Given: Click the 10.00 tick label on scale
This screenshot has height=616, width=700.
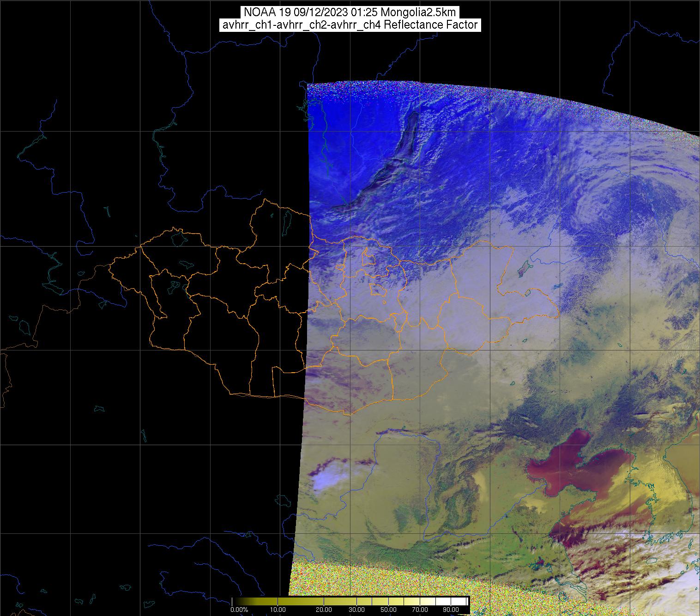Looking at the screenshot, I should point(278,610).
